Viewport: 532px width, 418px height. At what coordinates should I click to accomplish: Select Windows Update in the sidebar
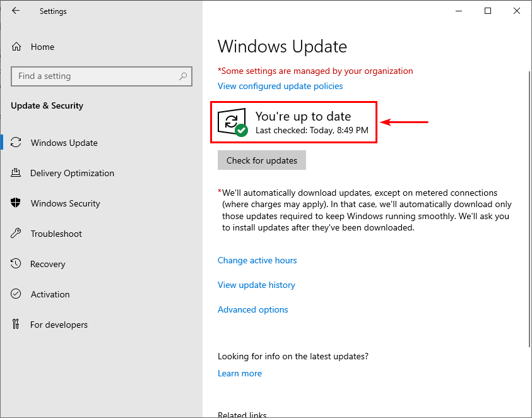pyautogui.click(x=64, y=143)
